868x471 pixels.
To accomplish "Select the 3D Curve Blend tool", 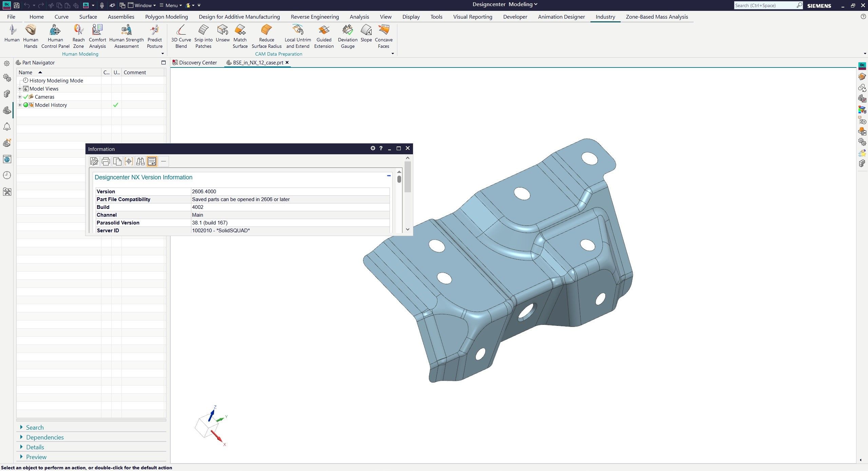I will point(181,36).
